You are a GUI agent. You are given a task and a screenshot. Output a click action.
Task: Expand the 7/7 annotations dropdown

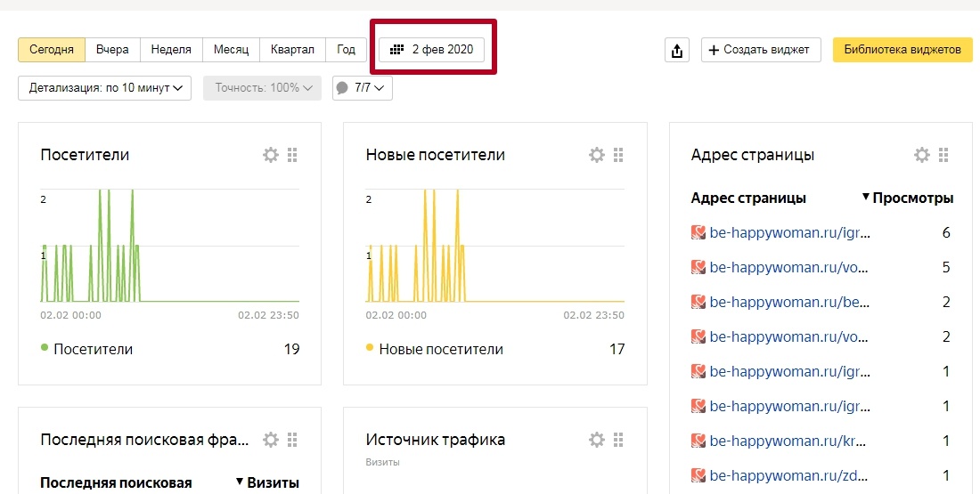coord(363,88)
